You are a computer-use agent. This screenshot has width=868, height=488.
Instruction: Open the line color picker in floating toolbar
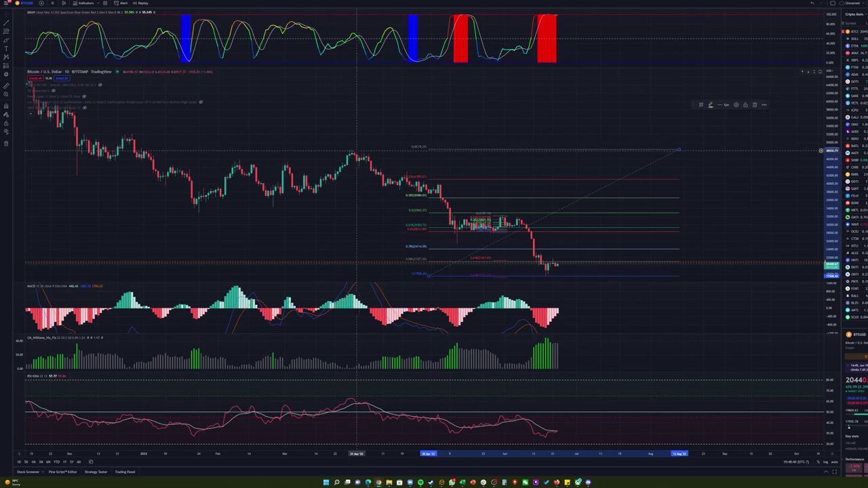tap(710, 104)
